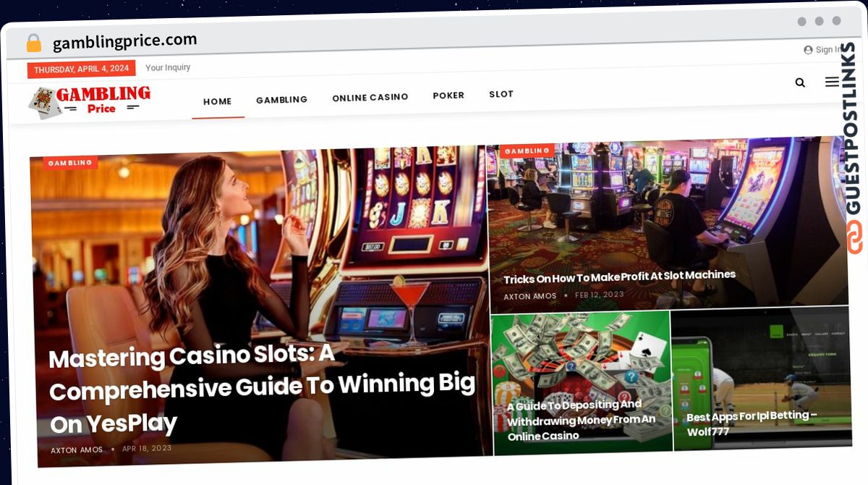Screen dimensions: 868x485
Task: Select Online Casino in the navigation
Action: pyautogui.click(x=370, y=97)
